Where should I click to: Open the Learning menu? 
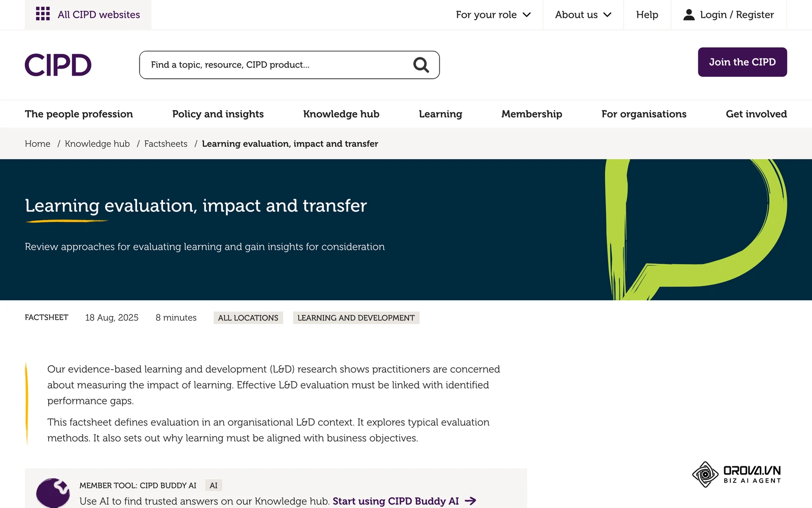(441, 114)
